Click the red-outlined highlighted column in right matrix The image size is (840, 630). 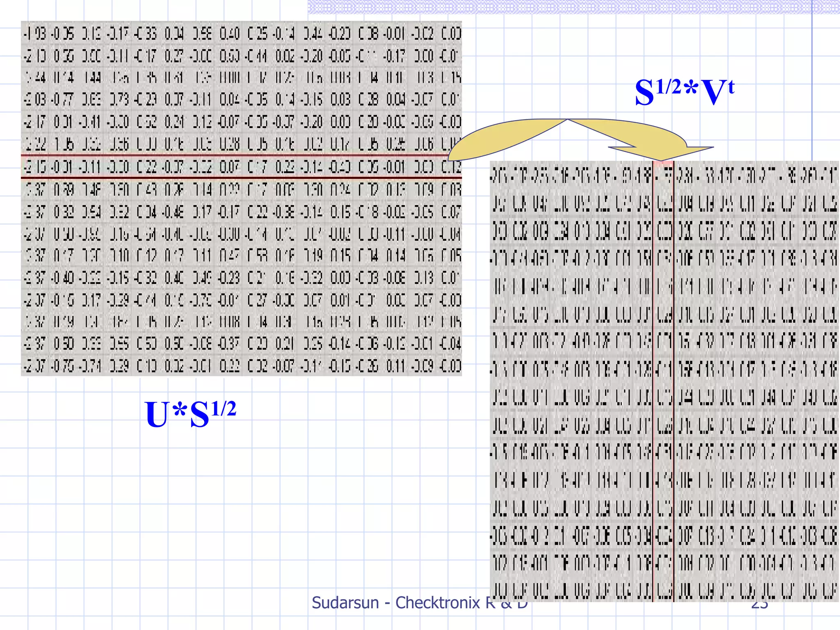[x=663, y=381]
